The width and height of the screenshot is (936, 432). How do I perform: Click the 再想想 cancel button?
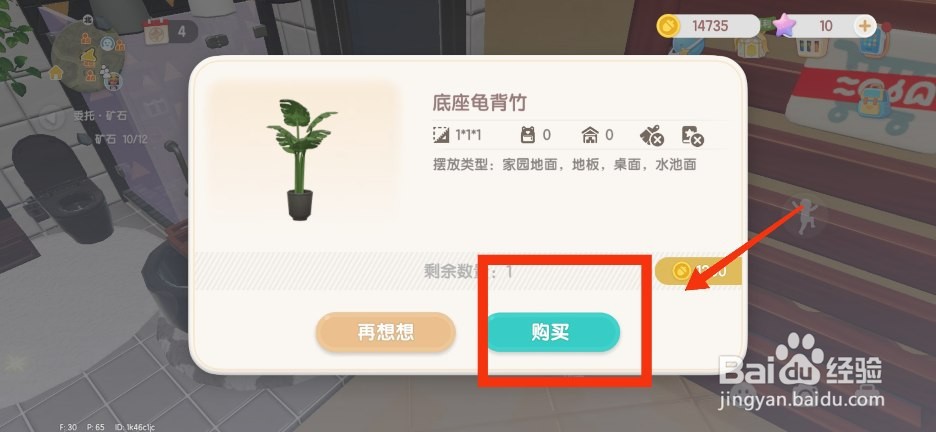pos(386,332)
